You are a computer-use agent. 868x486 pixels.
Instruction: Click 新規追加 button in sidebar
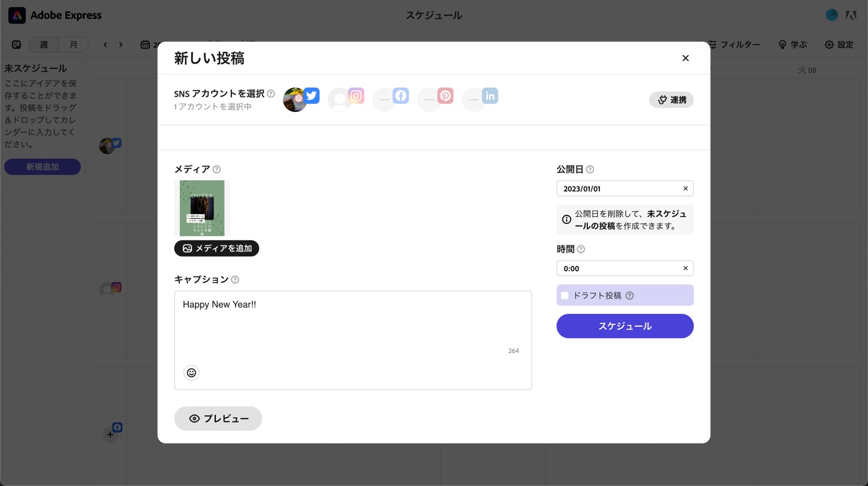[x=42, y=167]
